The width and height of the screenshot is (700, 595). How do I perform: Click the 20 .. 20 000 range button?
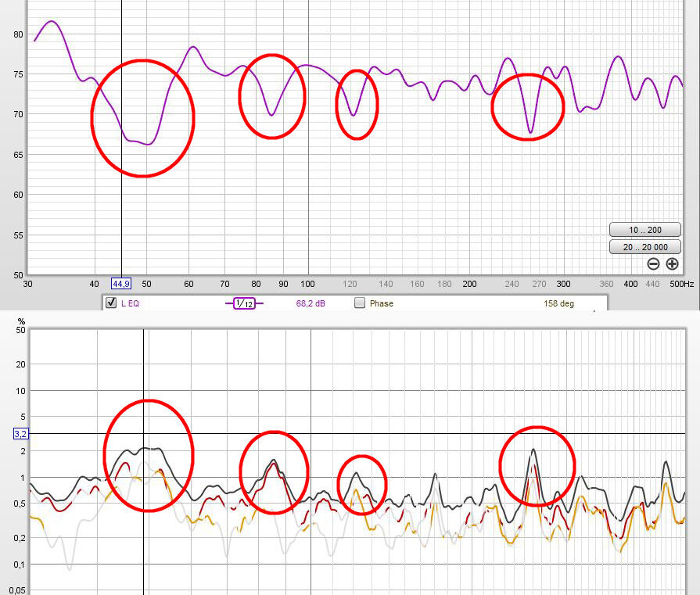tap(645, 247)
